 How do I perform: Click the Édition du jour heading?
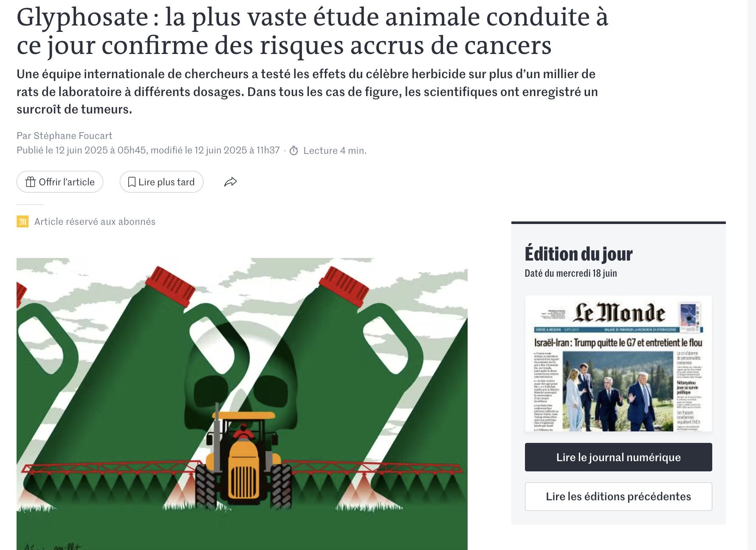tap(578, 254)
